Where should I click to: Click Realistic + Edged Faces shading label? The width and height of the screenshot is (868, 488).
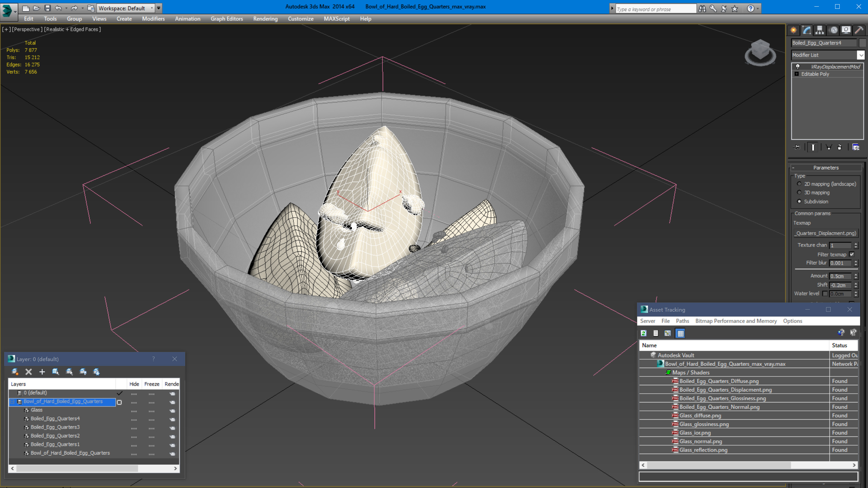(x=72, y=29)
